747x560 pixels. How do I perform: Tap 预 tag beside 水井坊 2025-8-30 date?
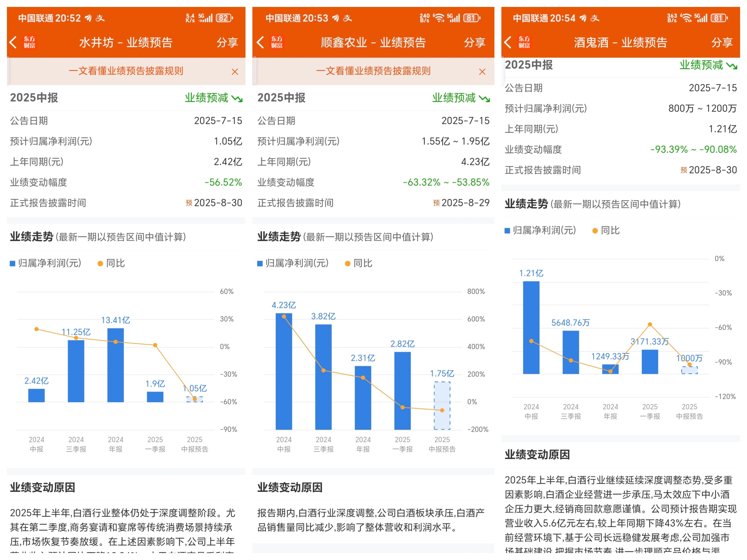(x=189, y=203)
